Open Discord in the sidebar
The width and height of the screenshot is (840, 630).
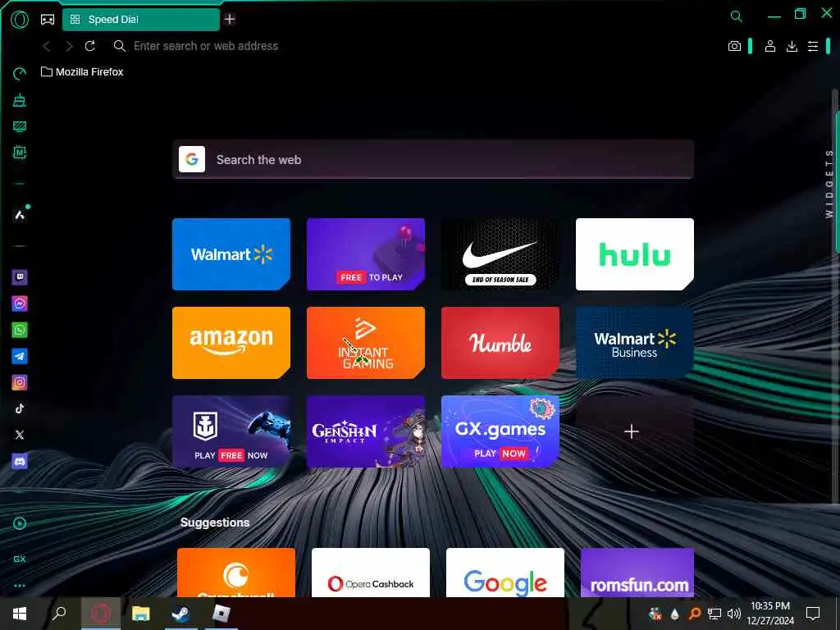point(20,461)
